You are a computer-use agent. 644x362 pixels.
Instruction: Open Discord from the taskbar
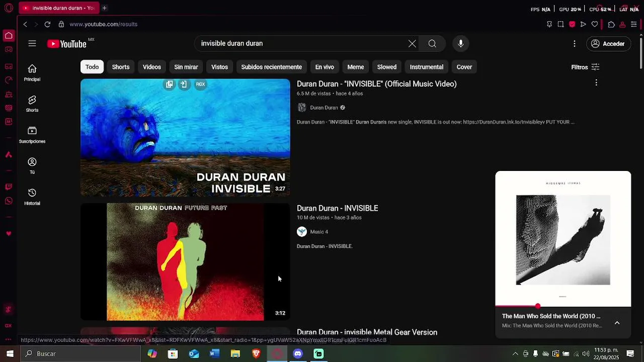(x=298, y=353)
